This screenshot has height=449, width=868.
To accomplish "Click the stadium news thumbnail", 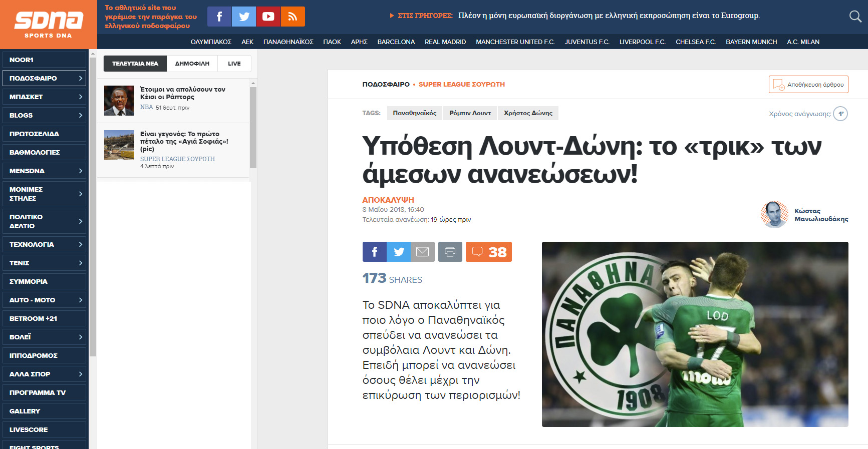I will pyautogui.click(x=119, y=145).
